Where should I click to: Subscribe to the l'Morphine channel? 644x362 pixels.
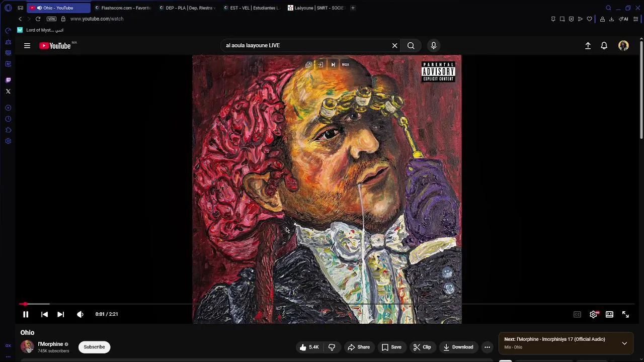click(94, 347)
